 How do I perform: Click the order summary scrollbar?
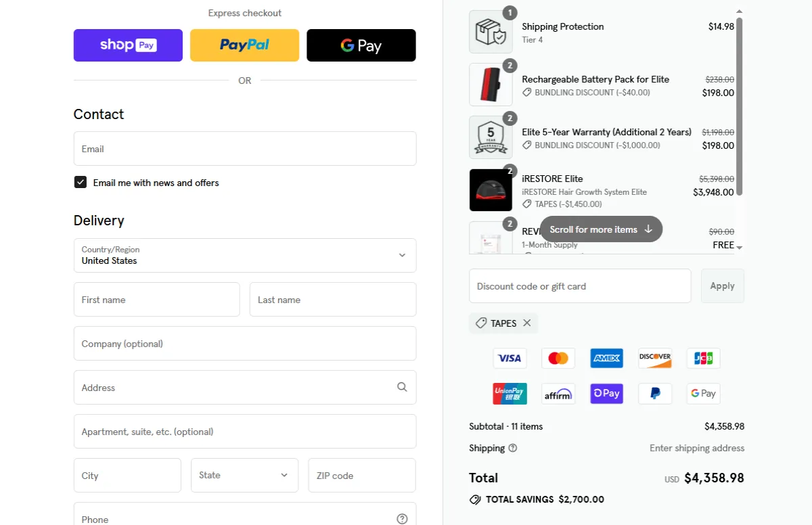[x=739, y=106]
